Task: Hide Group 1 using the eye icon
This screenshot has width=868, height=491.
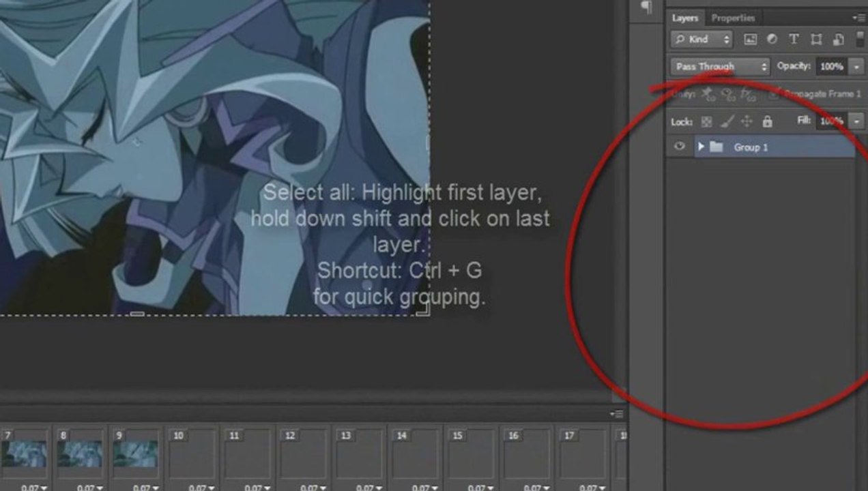Action: point(679,147)
